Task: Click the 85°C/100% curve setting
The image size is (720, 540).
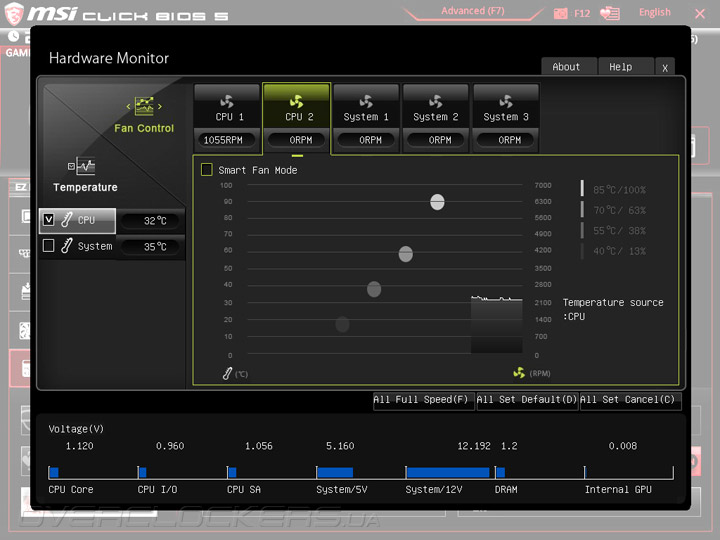Action: (619, 190)
